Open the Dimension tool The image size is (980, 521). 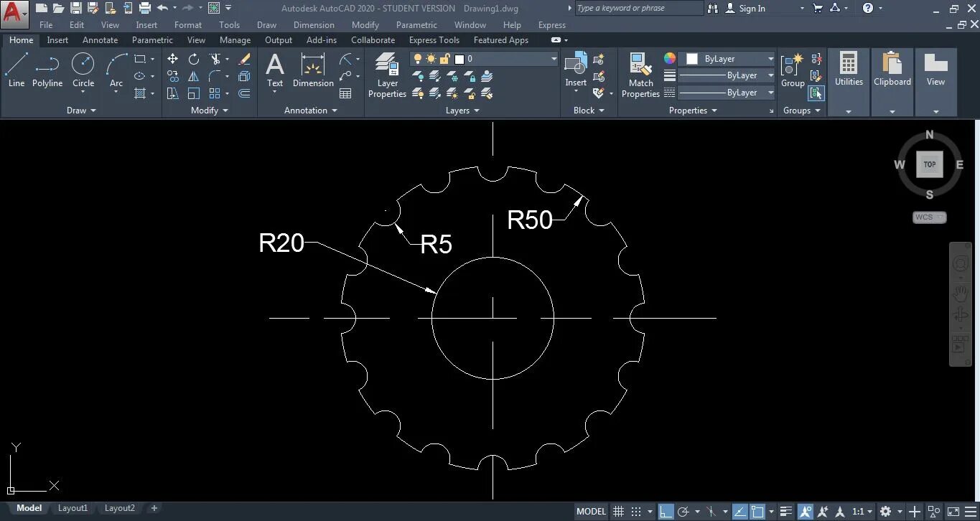[313, 72]
